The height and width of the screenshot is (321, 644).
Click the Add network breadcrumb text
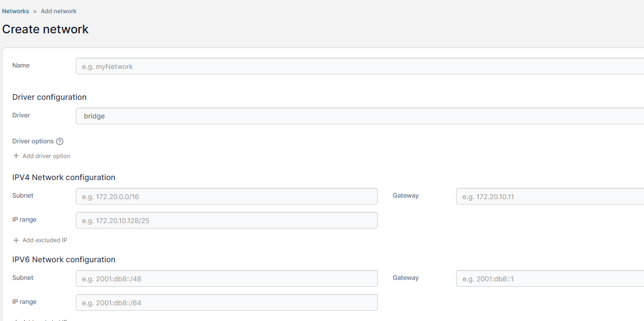click(x=59, y=11)
